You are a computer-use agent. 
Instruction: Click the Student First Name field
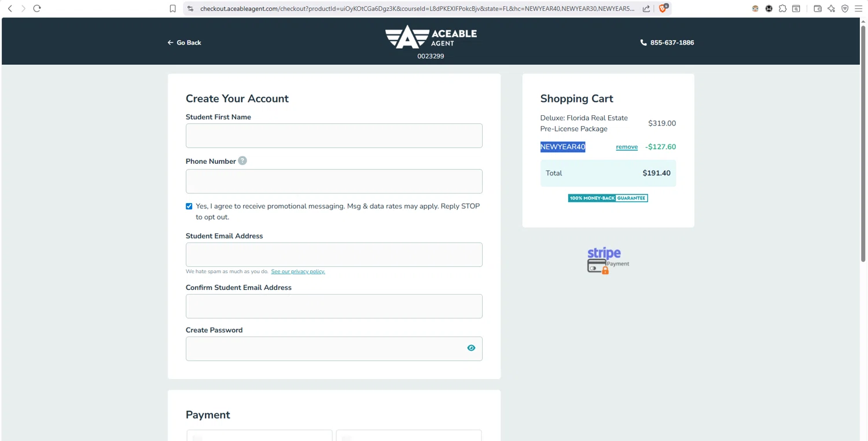334,135
